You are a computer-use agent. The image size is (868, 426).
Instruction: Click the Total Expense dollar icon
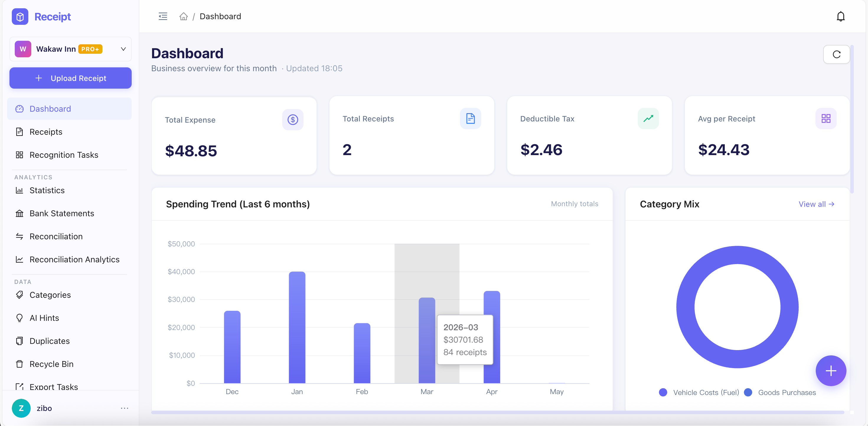293,119
